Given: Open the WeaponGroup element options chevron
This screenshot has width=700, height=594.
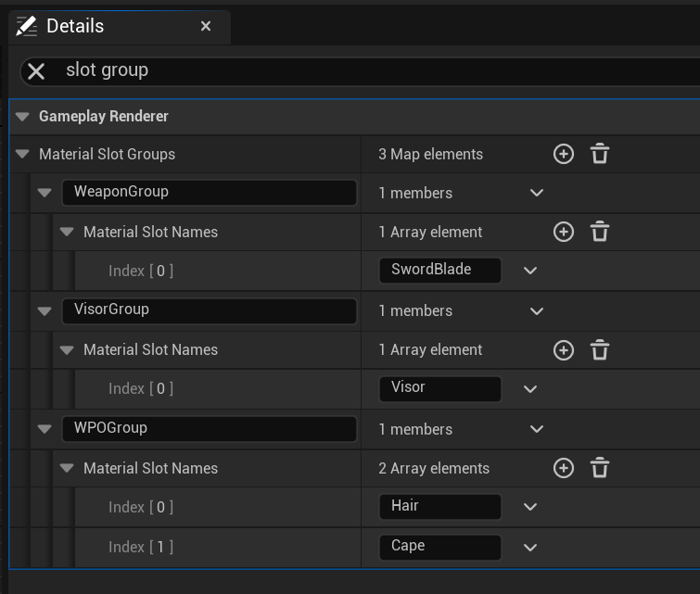Looking at the screenshot, I should click(537, 193).
